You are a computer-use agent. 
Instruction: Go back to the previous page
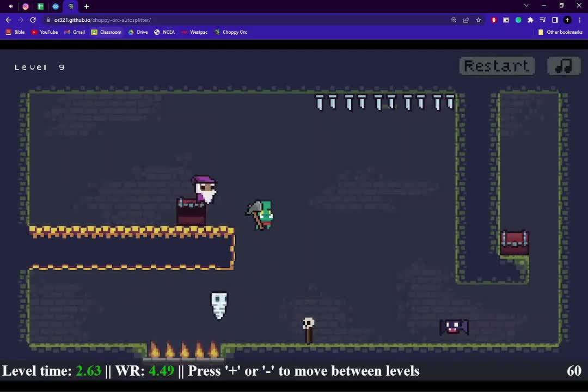(8, 20)
